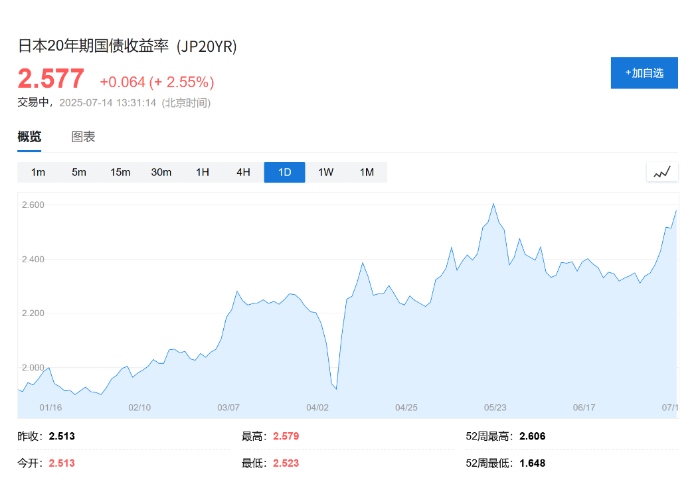
Task: Click the 02/10 date label on chart
Action: 139,407
